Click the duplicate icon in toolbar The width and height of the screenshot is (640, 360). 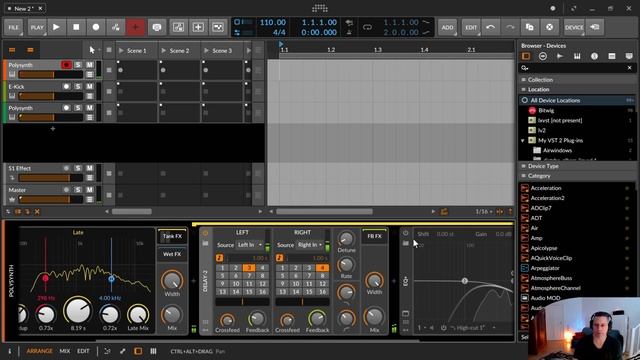click(530, 27)
